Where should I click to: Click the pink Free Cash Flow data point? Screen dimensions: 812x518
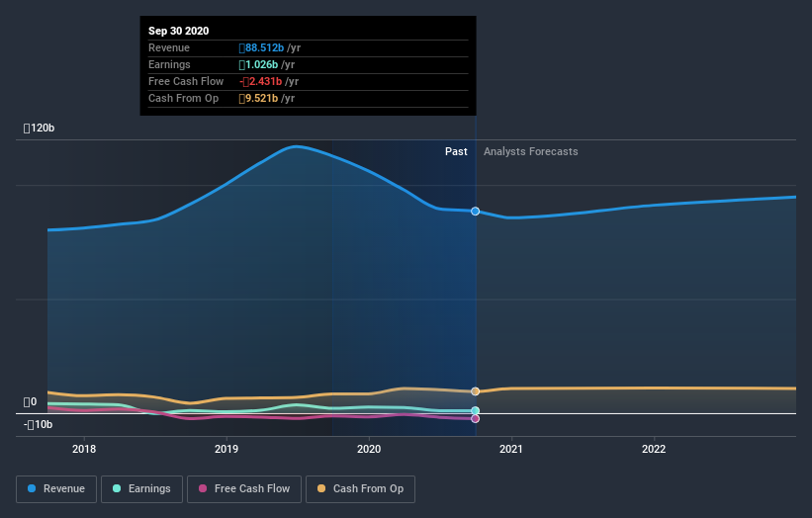tap(476, 418)
